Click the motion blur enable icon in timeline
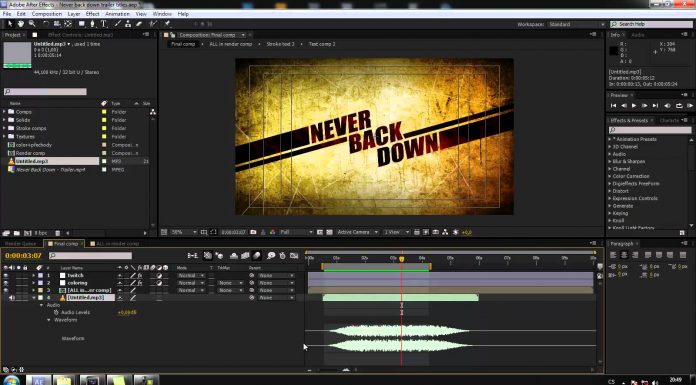This screenshot has width=696, height=385. pyautogui.click(x=257, y=255)
